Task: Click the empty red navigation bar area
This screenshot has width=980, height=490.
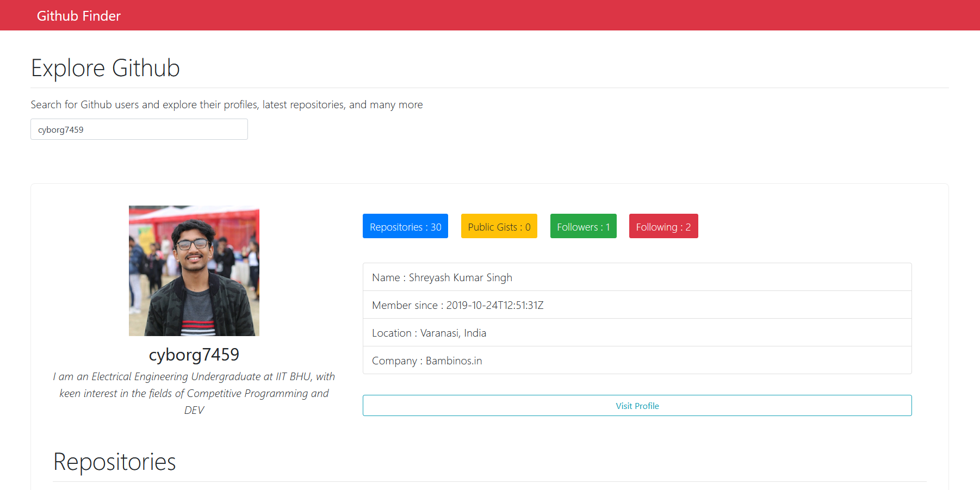Action: 544,15
